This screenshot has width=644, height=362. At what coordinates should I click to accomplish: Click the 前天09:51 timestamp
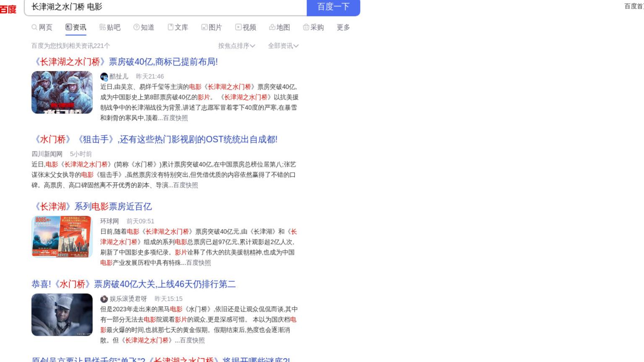140,221
